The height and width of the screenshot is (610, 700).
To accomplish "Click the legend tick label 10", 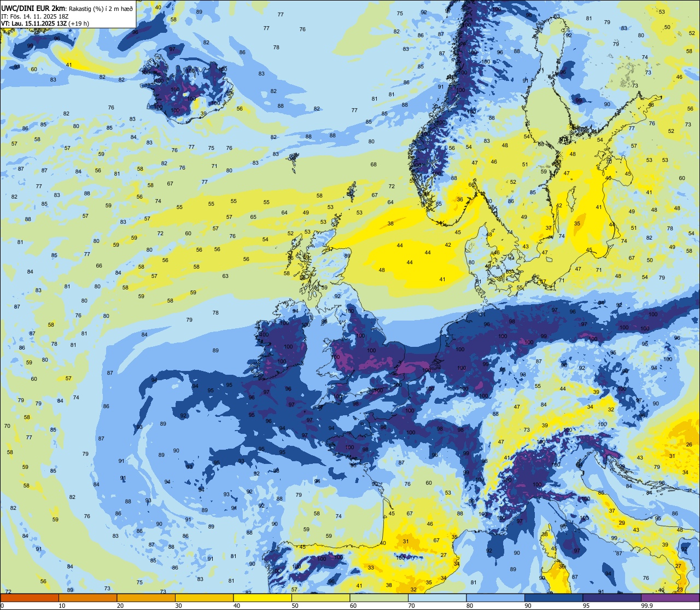I will [62, 606].
